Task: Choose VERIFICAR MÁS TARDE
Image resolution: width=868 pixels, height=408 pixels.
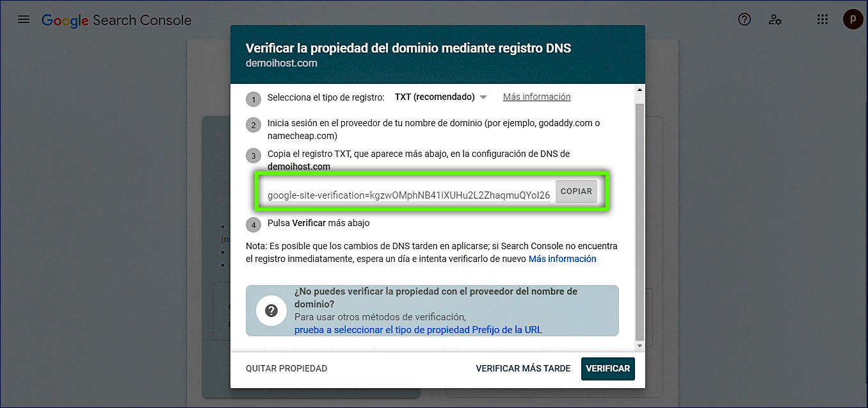Action: coord(523,368)
